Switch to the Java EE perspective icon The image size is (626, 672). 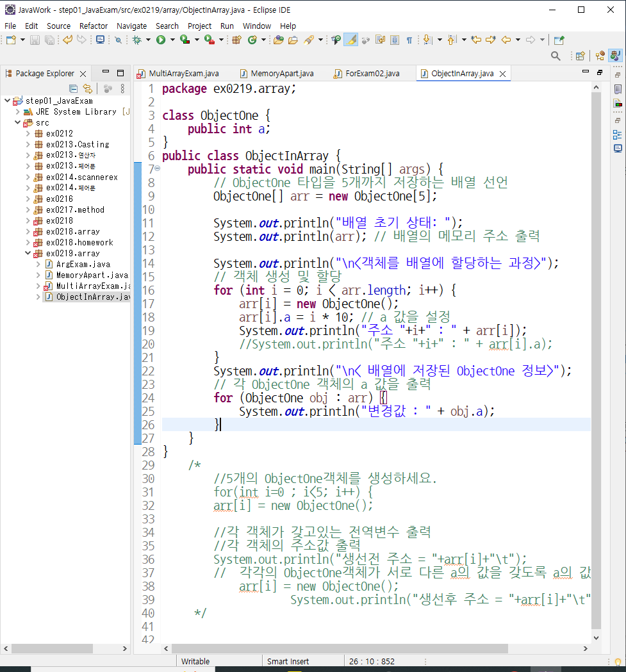coord(600,56)
